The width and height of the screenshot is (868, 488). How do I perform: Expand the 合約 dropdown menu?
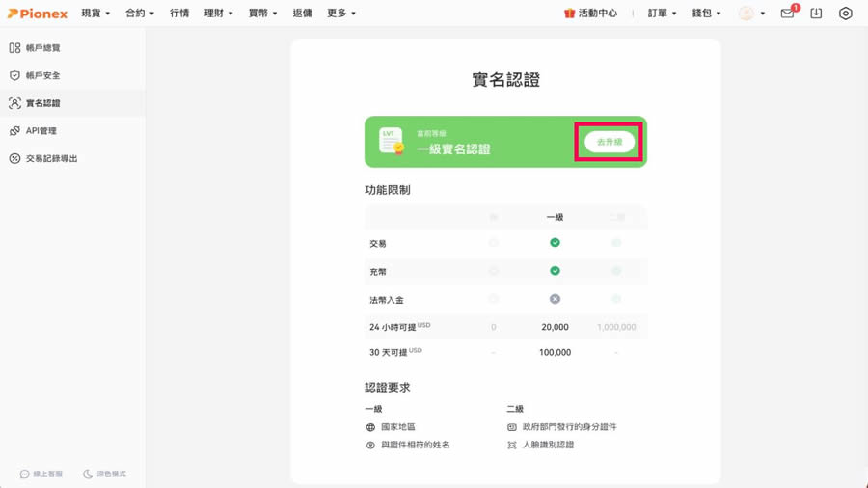click(x=140, y=14)
